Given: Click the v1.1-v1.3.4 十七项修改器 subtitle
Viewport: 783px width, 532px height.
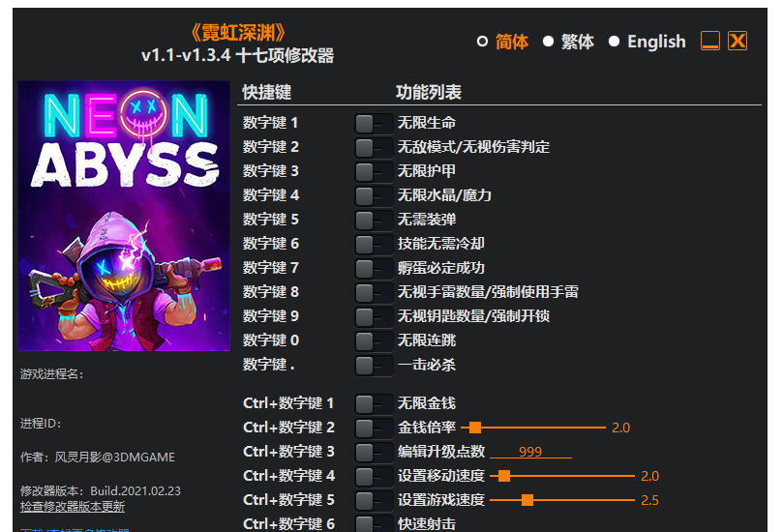Looking at the screenshot, I should (x=237, y=55).
